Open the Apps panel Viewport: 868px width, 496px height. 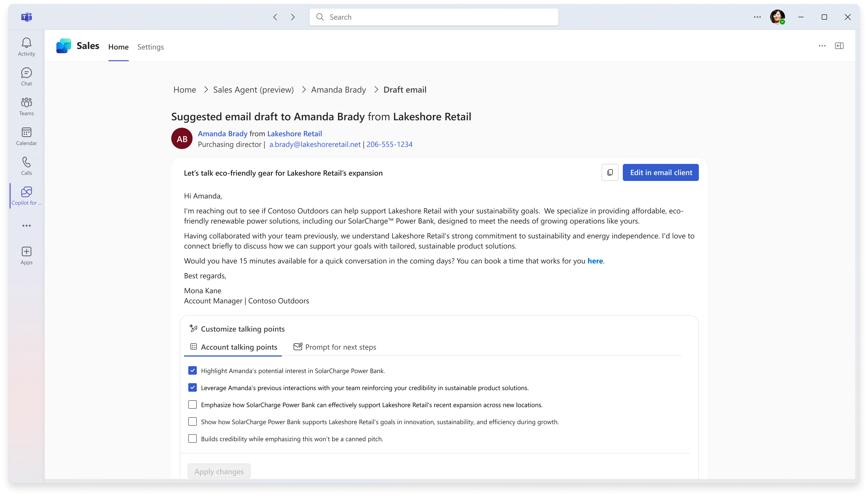click(x=26, y=255)
